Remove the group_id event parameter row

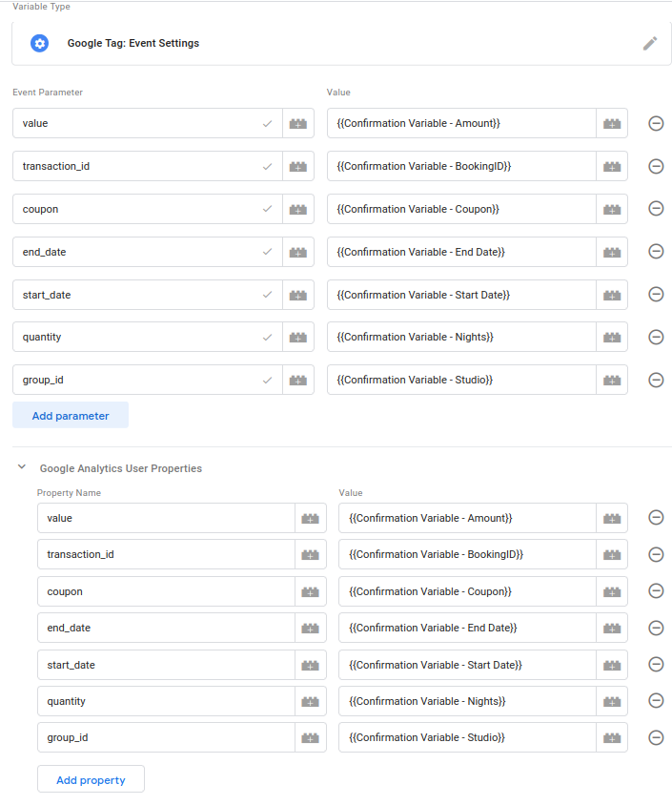coord(656,380)
